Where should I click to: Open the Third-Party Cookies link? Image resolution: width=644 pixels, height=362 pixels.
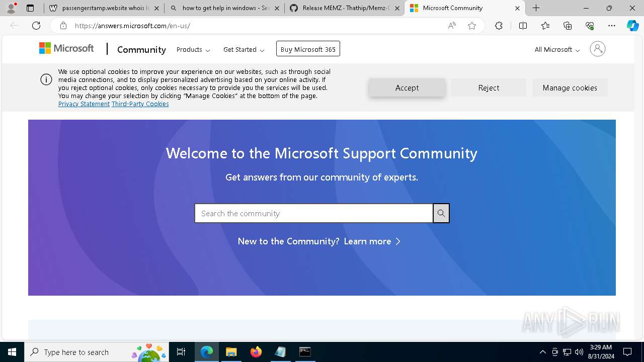(x=140, y=104)
